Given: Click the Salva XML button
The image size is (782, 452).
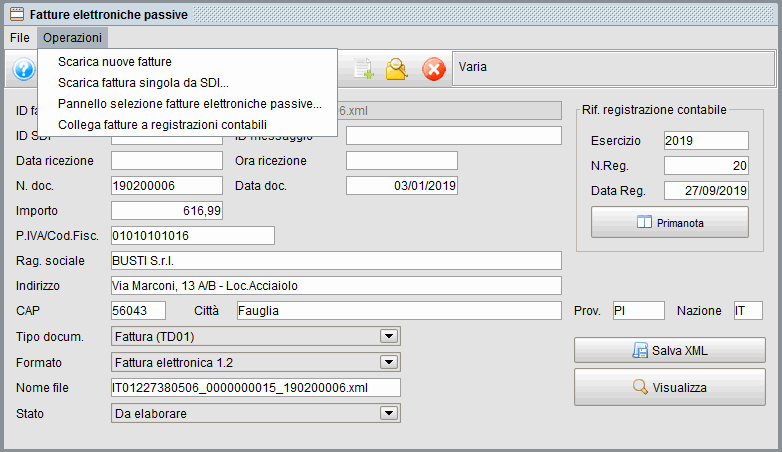Looking at the screenshot, I should [x=669, y=351].
